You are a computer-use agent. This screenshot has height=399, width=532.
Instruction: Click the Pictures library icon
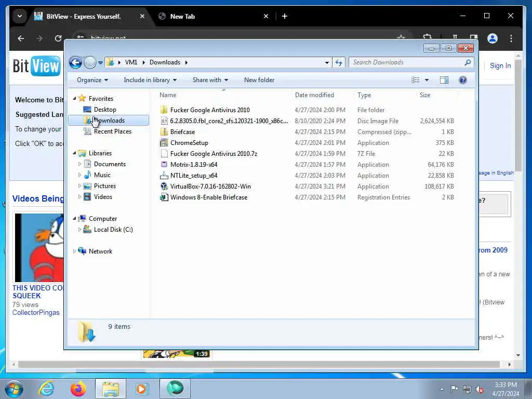point(87,186)
